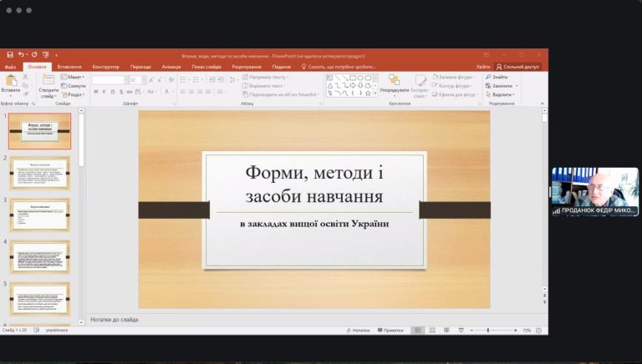Switch to the Конструктор tab
Image resolution: width=642 pixels, height=364 pixels.
105,67
